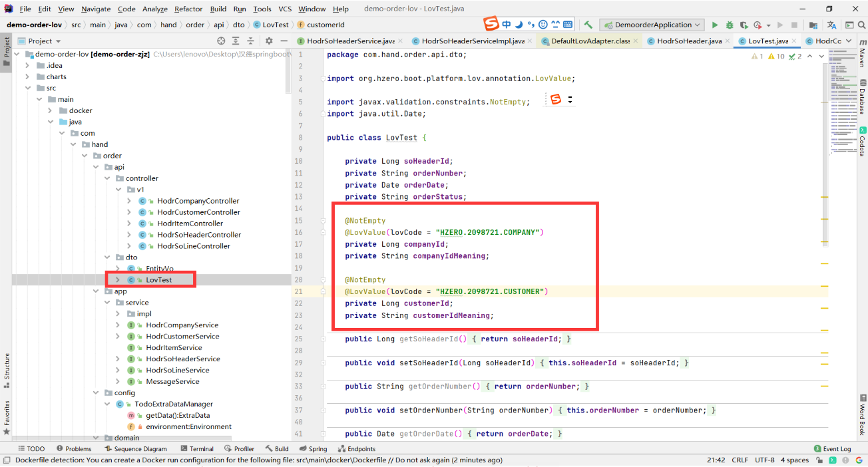868x467 pixels.
Task: Collapse the dto folder in the tree
Action: click(107, 257)
